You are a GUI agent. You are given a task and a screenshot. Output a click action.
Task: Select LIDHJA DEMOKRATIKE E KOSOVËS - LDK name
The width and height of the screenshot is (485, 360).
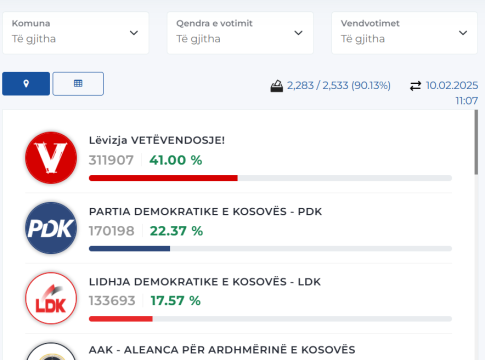pyautogui.click(x=205, y=282)
